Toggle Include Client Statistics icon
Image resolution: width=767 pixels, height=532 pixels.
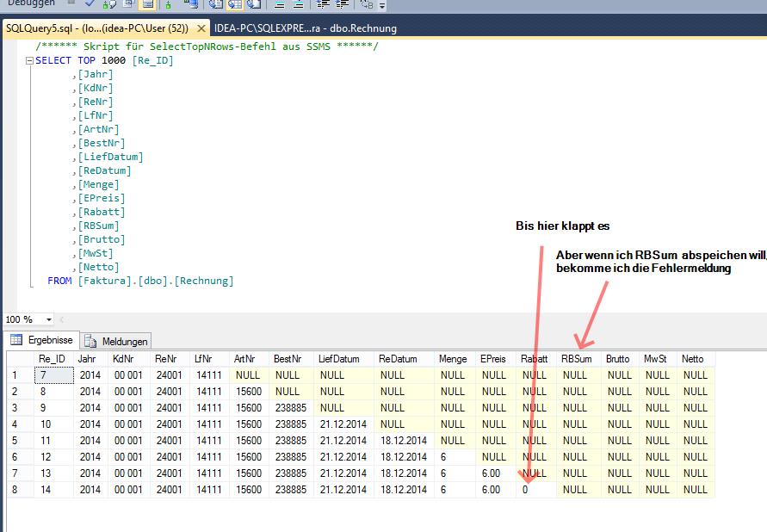point(190,4)
